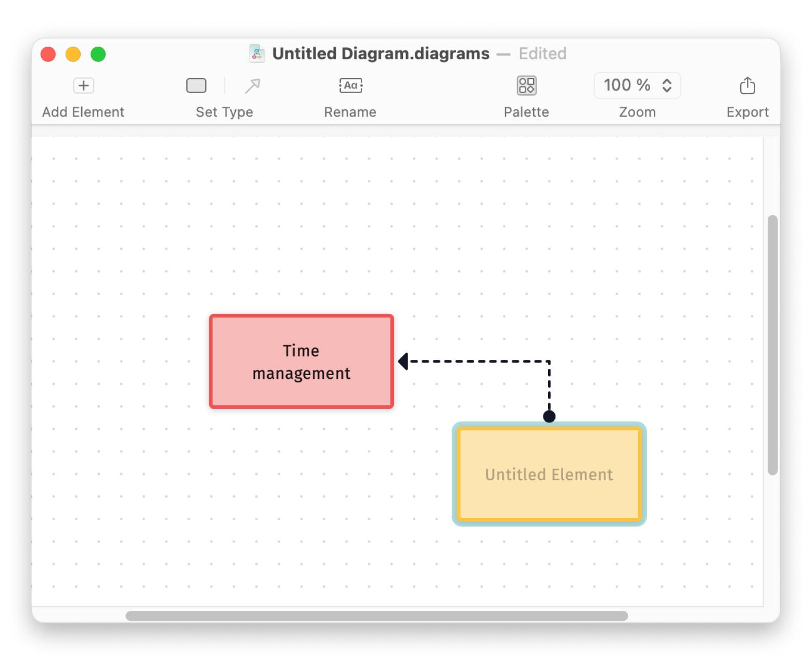Choose the arrow relationship type icon
Screen dimensions: 812x665
(252, 86)
